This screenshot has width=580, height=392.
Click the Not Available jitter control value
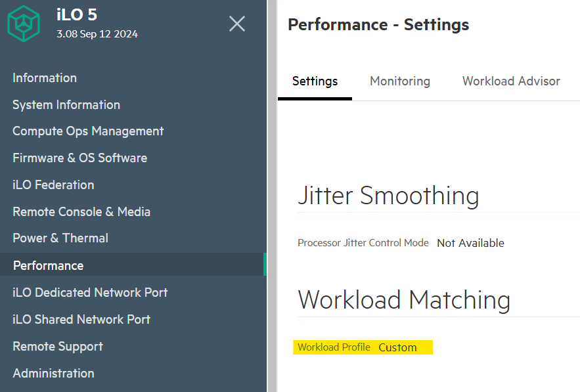(470, 243)
